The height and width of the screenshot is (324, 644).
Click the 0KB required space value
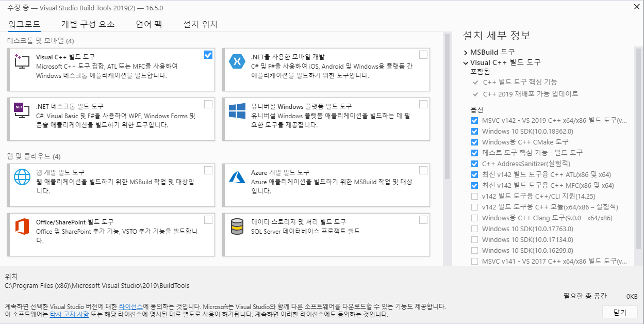[x=632, y=297]
